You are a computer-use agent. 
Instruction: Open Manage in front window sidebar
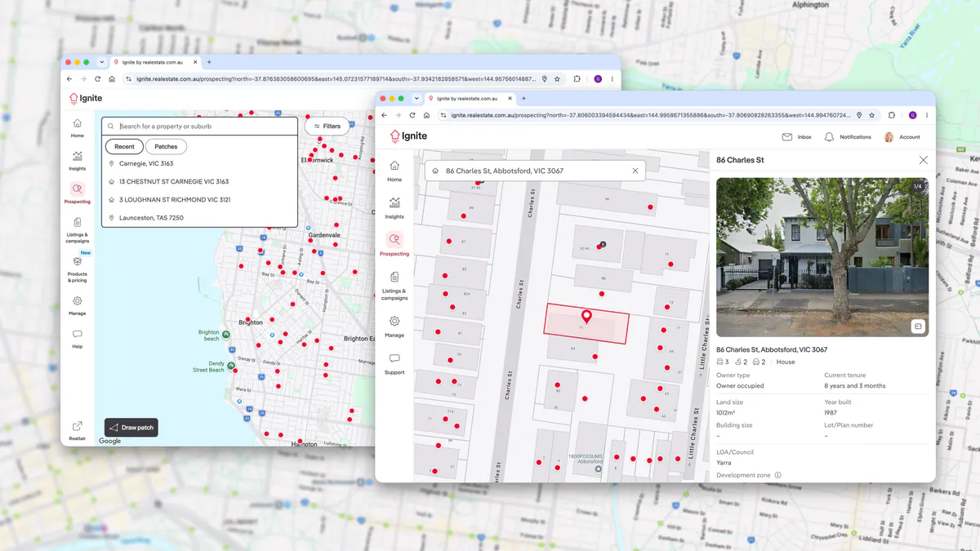[x=394, y=327]
